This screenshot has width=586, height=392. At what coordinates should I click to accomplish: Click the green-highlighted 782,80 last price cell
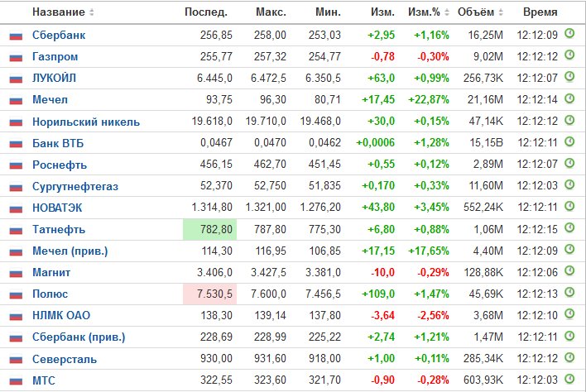point(209,229)
